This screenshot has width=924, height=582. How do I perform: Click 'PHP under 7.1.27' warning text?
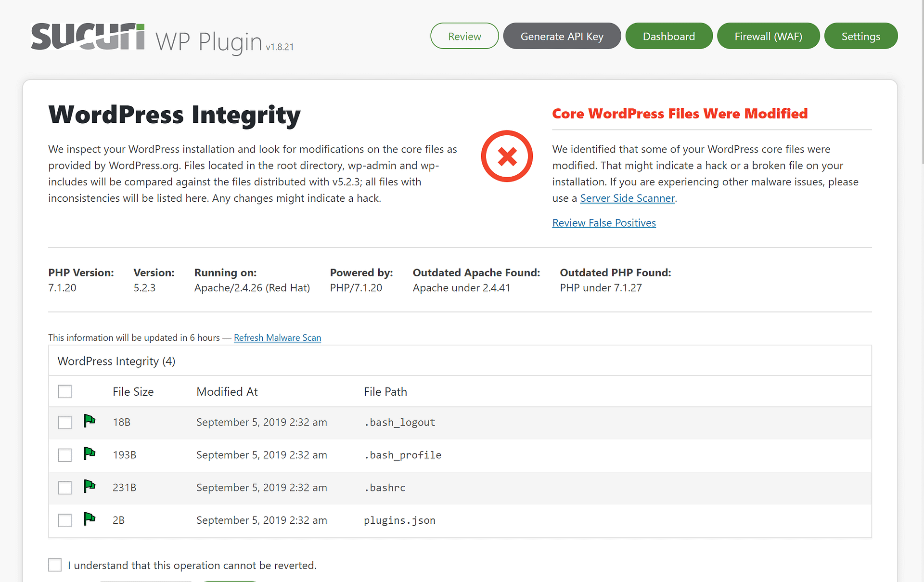(x=601, y=288)
